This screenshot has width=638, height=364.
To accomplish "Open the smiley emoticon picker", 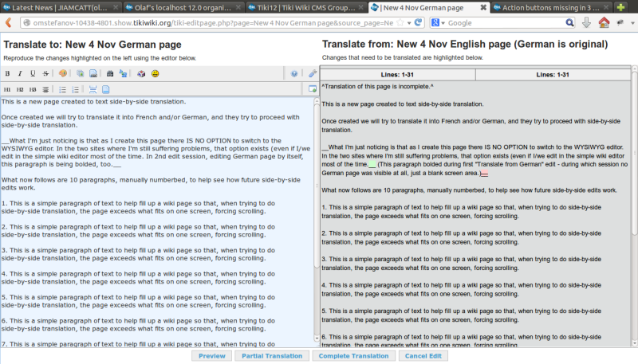I will tap(155, 73).
